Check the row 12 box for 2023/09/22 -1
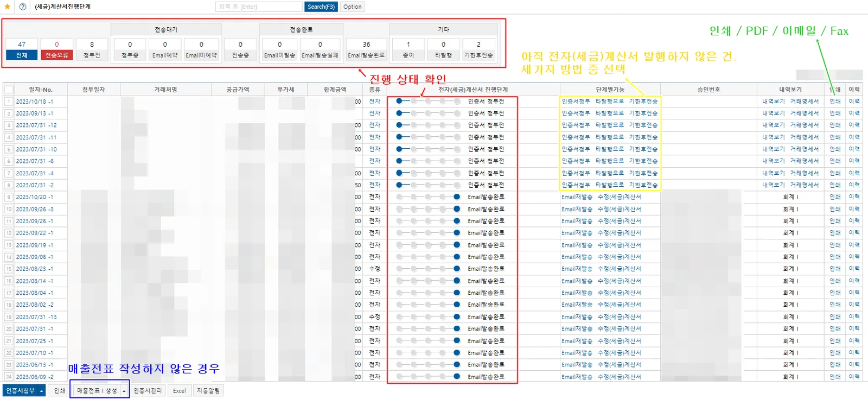The image size is (868, 399). coord(8,233)
